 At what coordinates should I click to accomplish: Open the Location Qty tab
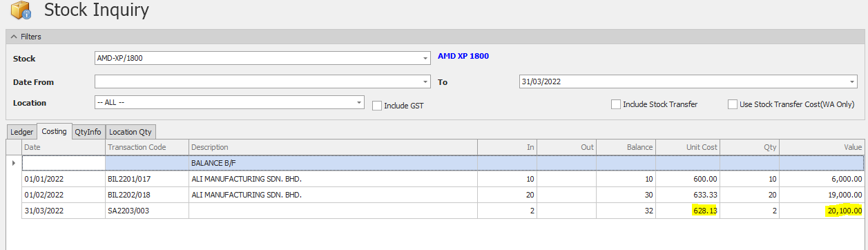pyautogui.click(x=131, y=131)
